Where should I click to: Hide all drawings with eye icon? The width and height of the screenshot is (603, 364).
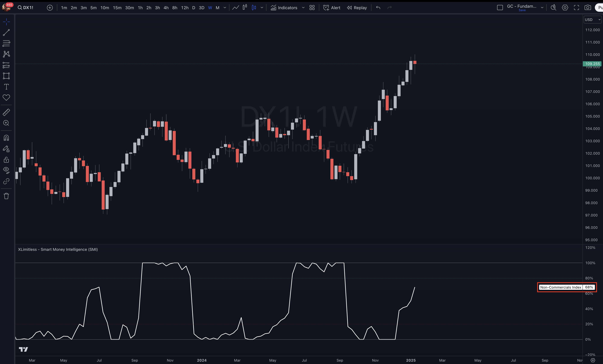tap(6, 170)
